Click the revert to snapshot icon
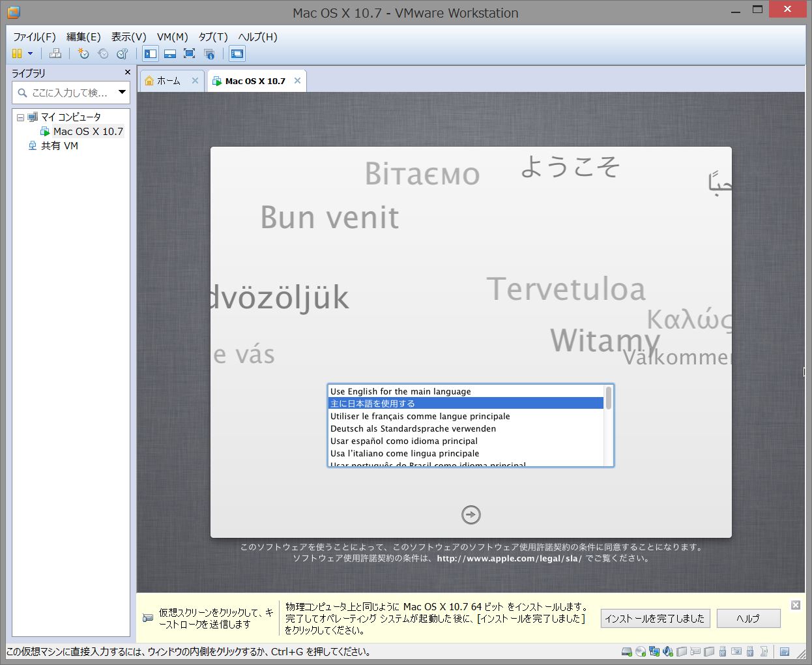 [x=103, y=54]
